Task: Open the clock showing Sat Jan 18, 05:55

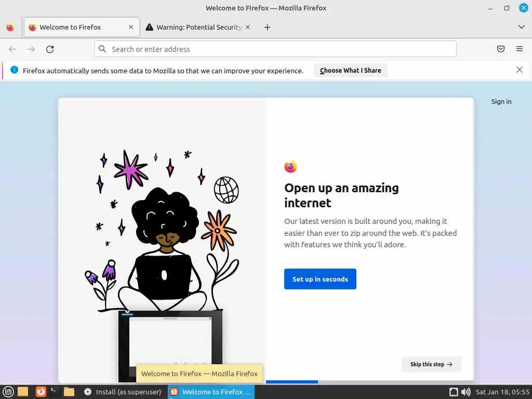Action: coord(502,392)
